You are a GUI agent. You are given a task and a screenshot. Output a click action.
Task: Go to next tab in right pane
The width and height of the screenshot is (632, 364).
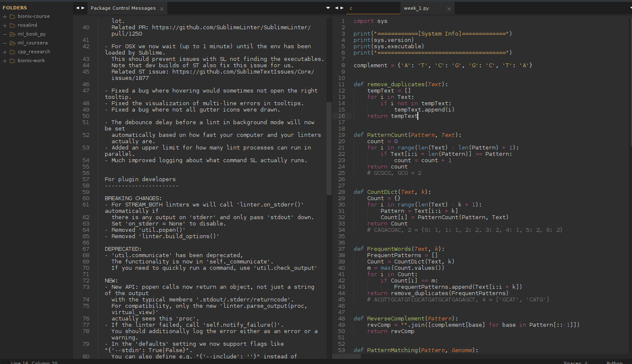click(x=342, y=8)
